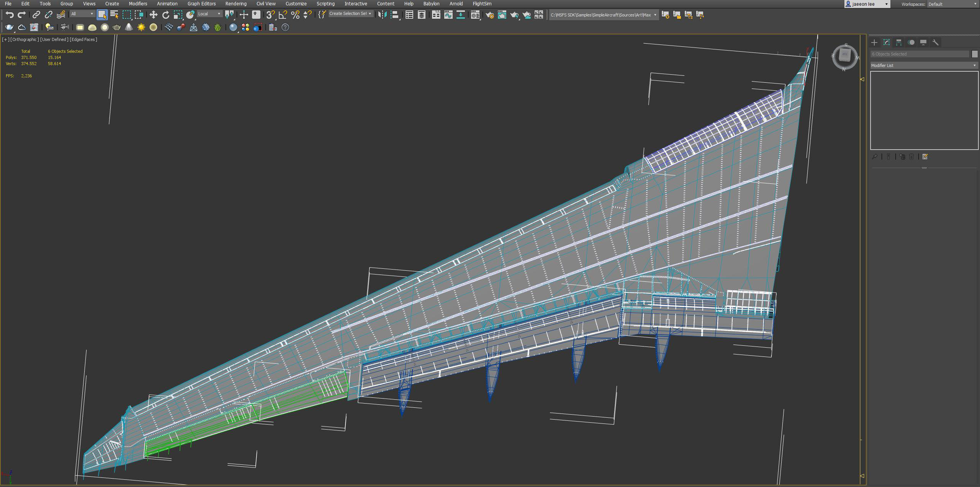Viewport: 980px width, 487px height.
Task: Select the Rotate tool
Action: coord(165,15)
